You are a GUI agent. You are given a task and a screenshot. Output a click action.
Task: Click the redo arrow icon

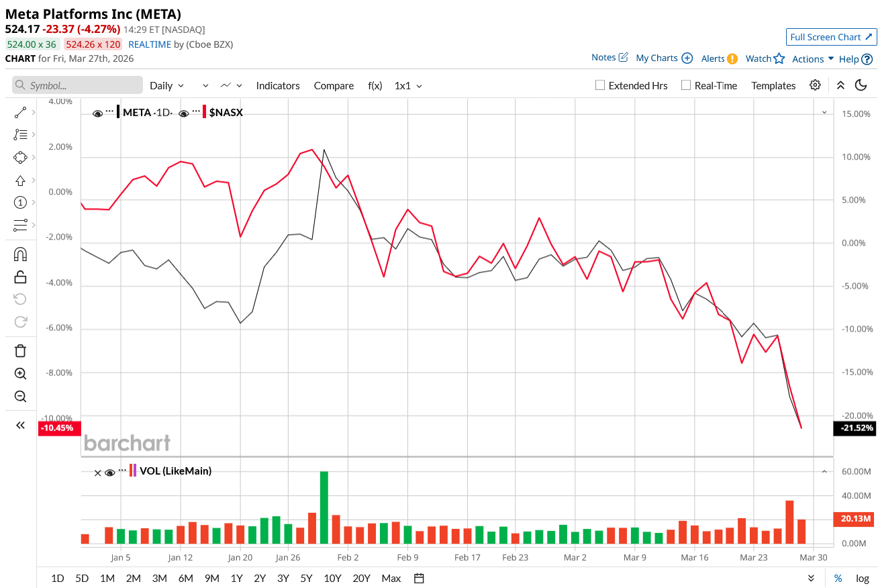click(x=20, y=322)
